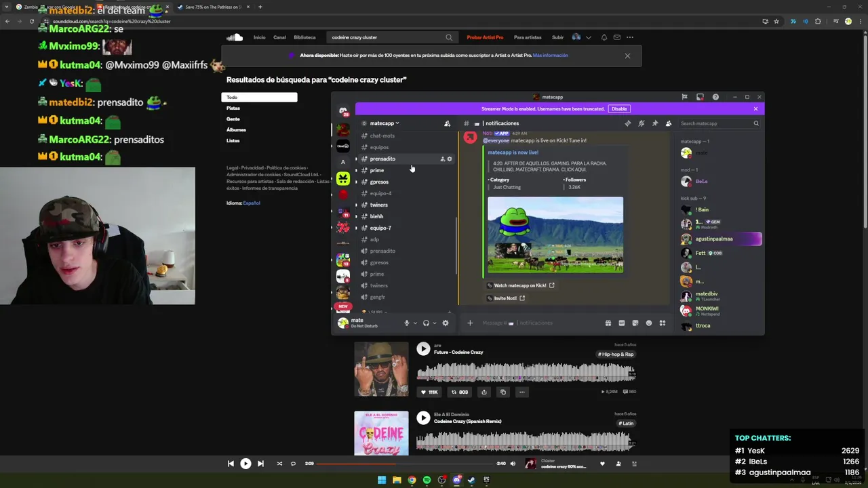Screen dimensions: 868x488
Task: Like Future - Codeine Crazy with 111K likes
Action: [x=430, y=392]
